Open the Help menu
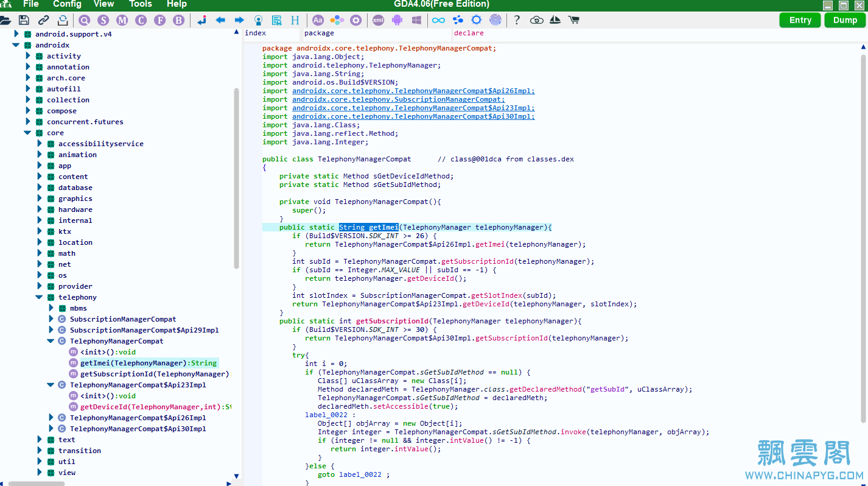 [x=177, y=4]
